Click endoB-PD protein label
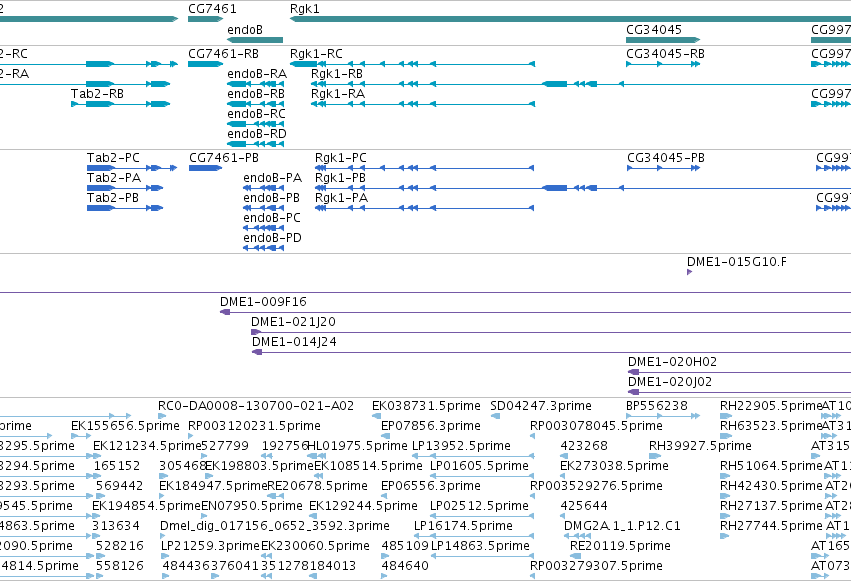 click(x=272, y=238)
